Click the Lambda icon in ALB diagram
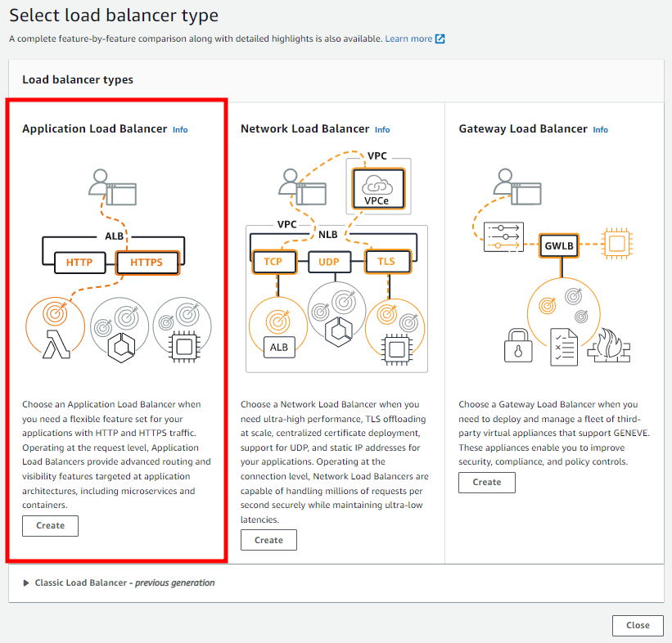This screenshot has height=643, width=672. [x=56, y=344]
